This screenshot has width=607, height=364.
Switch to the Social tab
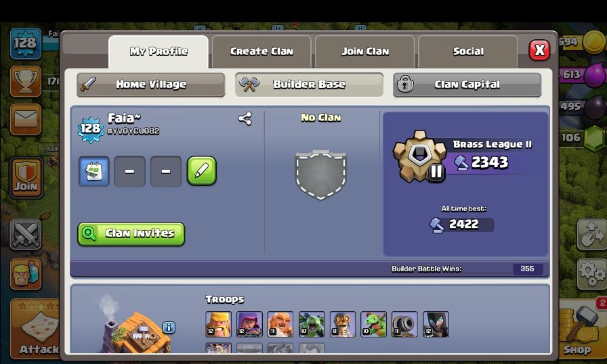tap(468, 51)
